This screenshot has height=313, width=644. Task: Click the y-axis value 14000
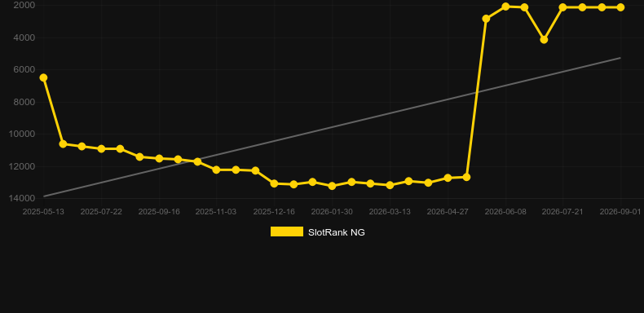[22, 198]
